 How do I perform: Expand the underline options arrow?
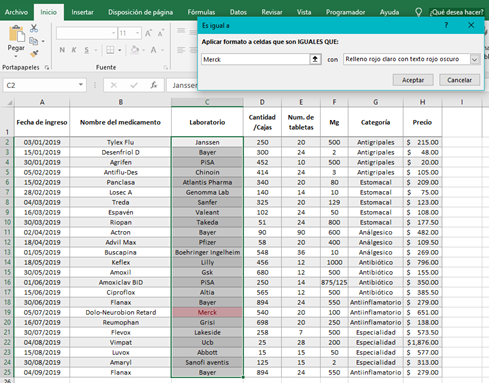pyautogui.click(x=95, y=50)
